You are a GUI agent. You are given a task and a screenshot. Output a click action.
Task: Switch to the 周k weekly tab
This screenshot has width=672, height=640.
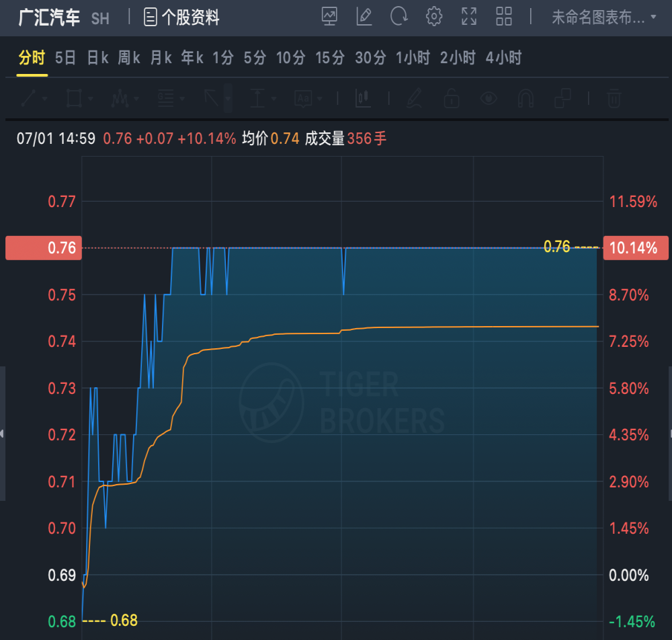pos(129,57)
